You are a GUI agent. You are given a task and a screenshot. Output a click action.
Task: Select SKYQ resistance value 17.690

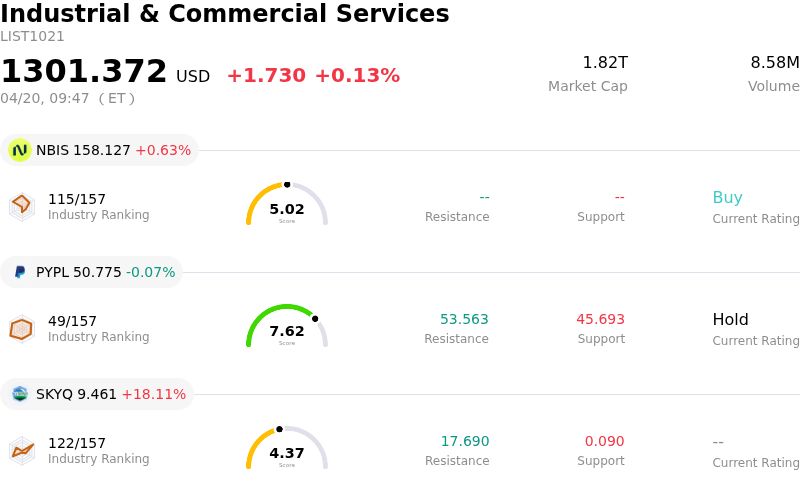click(x=464, y=442)
